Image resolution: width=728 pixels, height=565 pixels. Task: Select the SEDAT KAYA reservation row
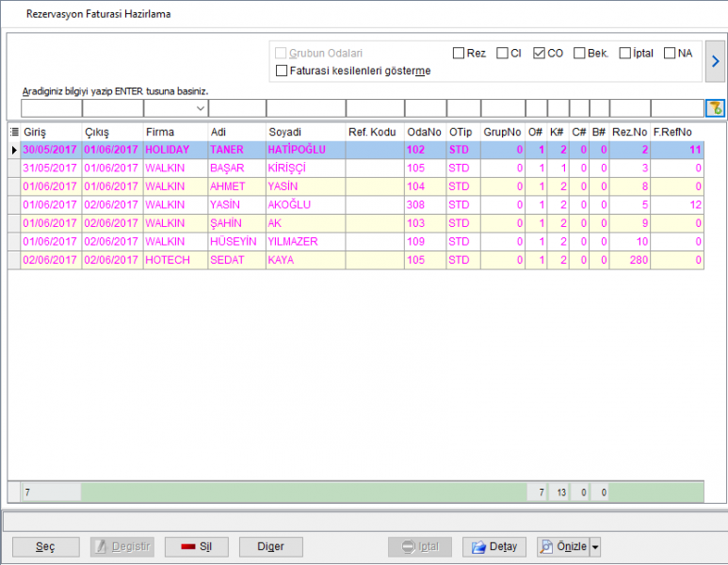363,260
